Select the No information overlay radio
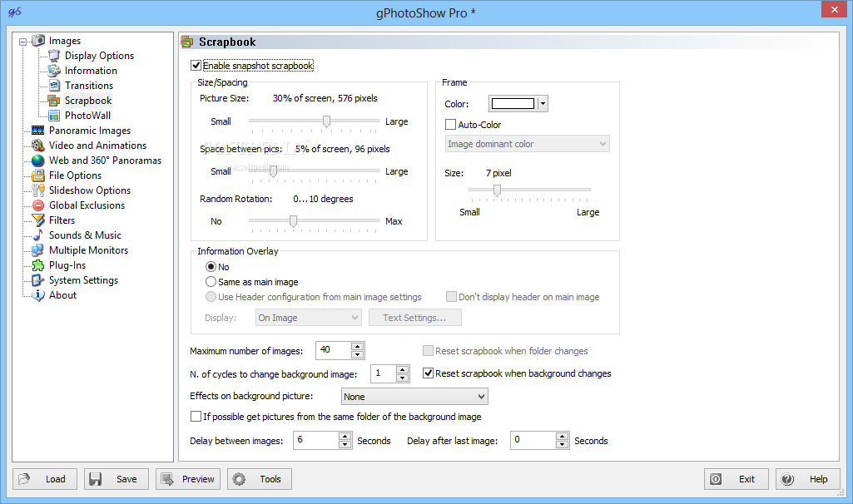 click(x=211, y=266)
